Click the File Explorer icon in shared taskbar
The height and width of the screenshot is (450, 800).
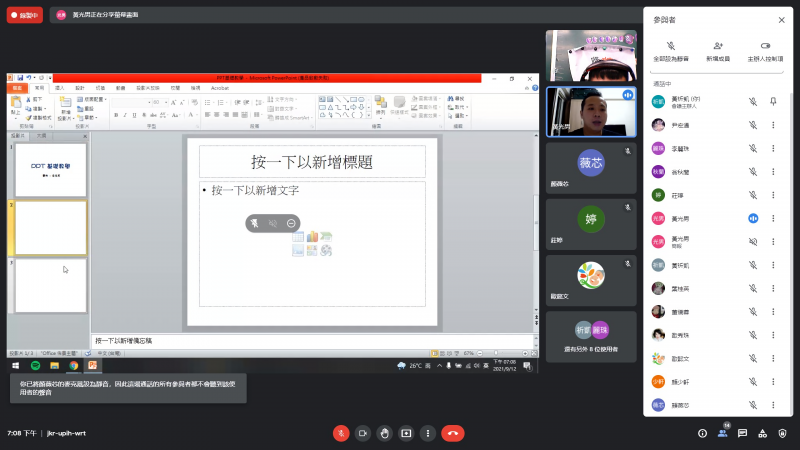[x=55, y=365]
